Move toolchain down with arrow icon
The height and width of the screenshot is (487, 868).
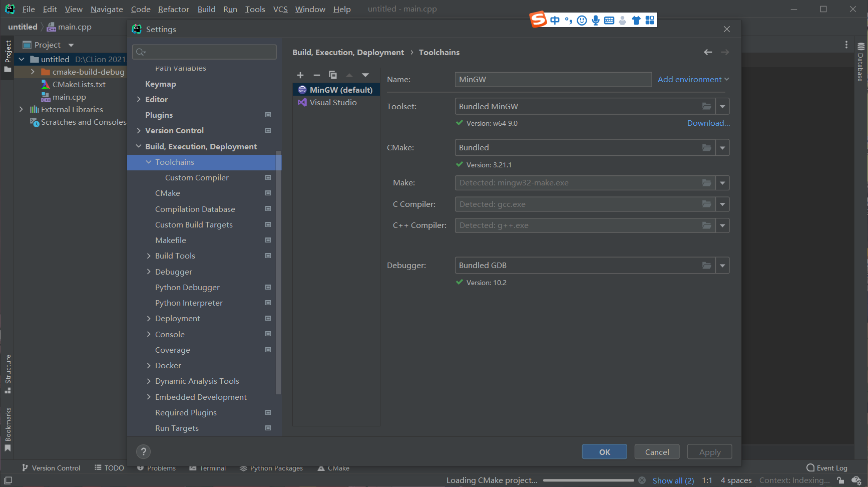(x=365, y=75)
